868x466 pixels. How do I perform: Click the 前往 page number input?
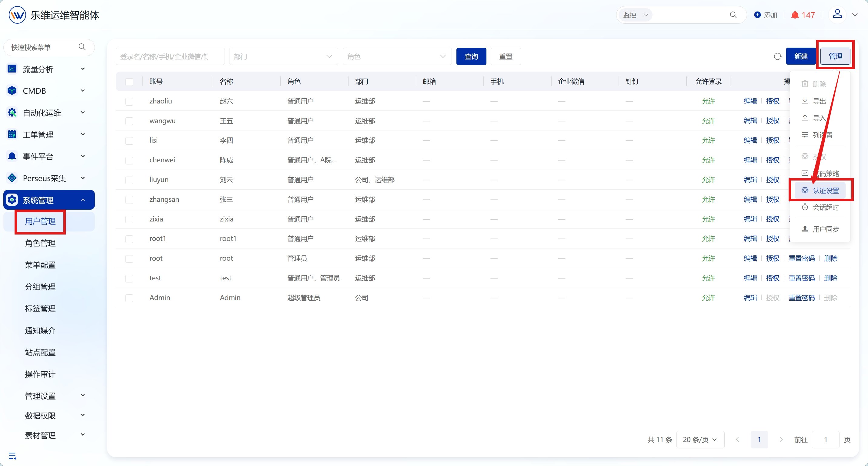[x=825, y=439]
